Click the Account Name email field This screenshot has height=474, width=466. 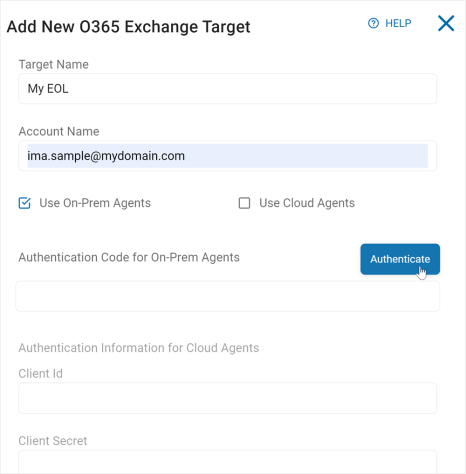pos(228,156)
